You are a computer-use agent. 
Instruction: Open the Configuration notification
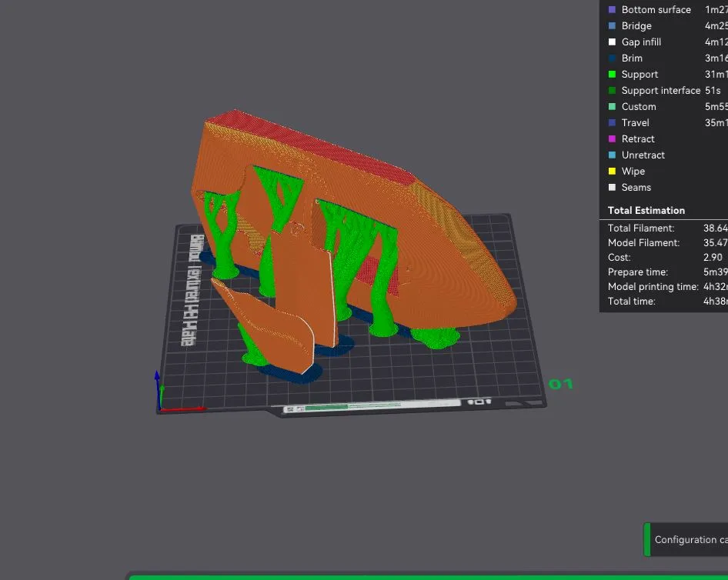pyautogui.click(x=687, y=539)
